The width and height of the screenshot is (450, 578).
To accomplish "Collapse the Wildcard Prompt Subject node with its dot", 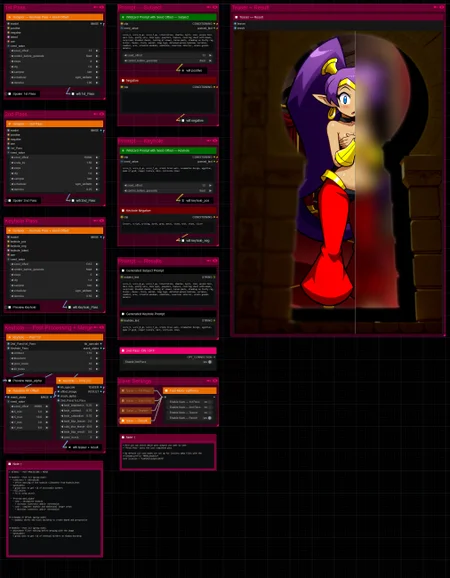I will pos(123,17).
